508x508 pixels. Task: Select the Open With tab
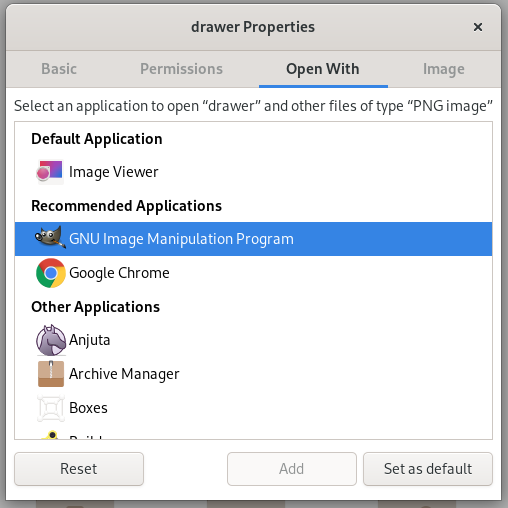(323, 69)
